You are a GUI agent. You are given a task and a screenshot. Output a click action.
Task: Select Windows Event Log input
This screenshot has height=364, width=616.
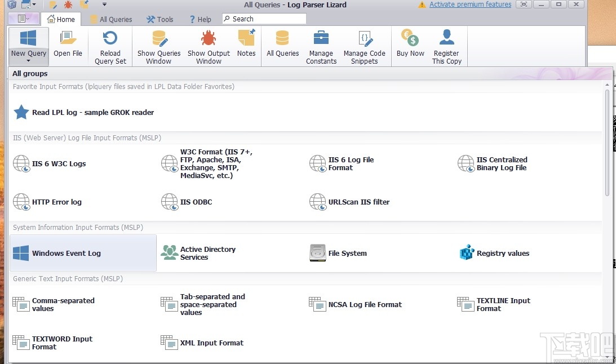pos(83,253)
